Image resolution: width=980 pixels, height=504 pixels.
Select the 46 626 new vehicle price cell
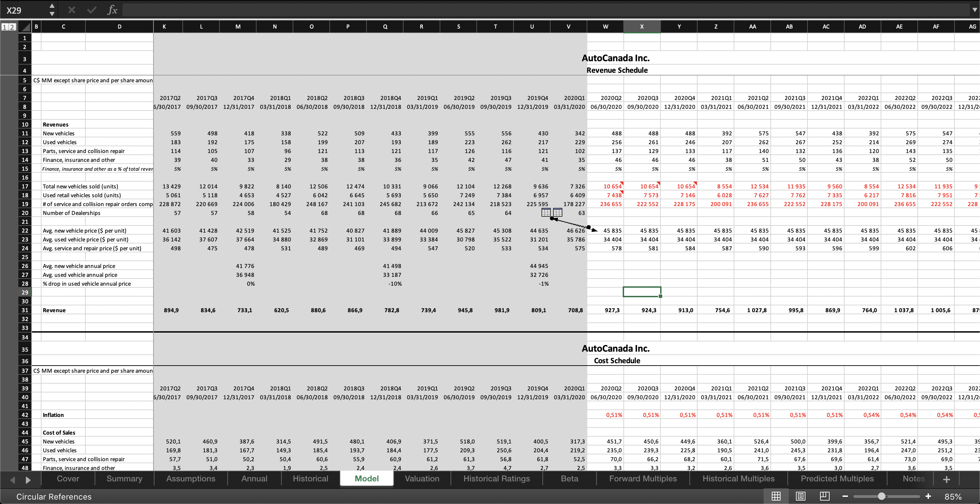(569, 230)
